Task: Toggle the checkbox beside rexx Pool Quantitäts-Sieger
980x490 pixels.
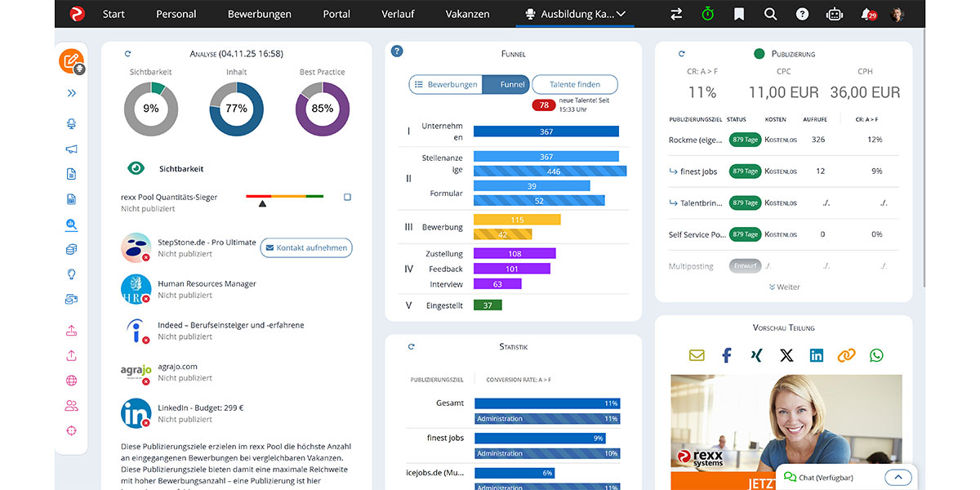Action: tap(346, 196)
